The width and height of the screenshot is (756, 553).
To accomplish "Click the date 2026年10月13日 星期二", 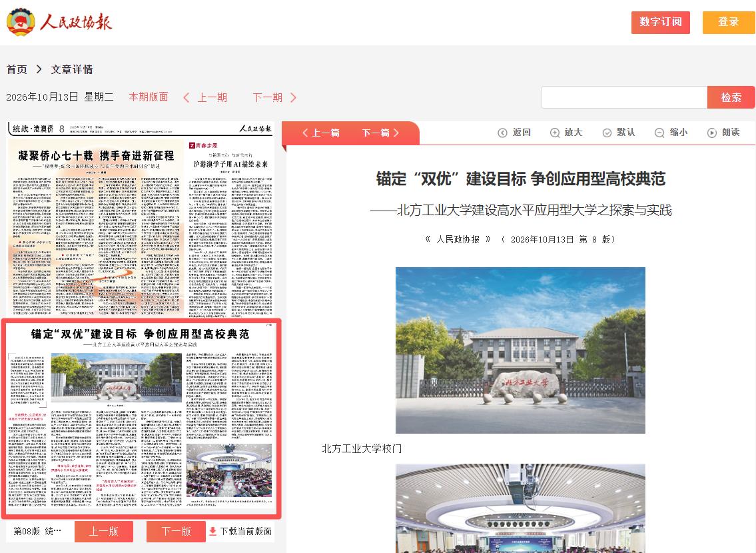I will click(60, 97).
